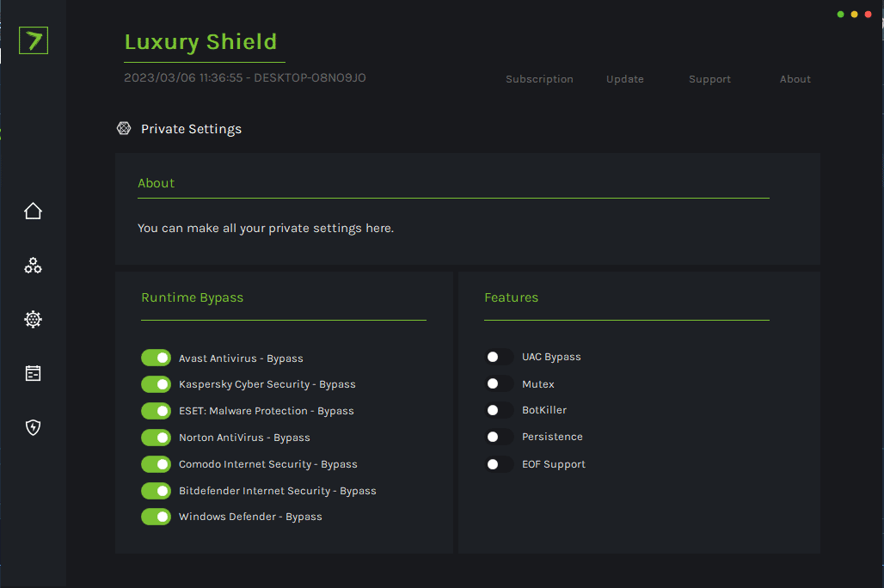Open the shield lightning sidebar icon
Image resolution: width=884 pixels, height=588 pixels.
[34, 427]
